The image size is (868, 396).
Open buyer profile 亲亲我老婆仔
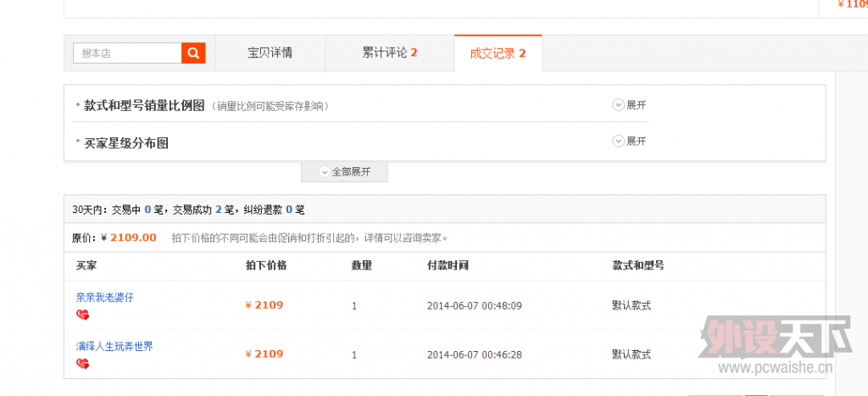coord(104,298)
